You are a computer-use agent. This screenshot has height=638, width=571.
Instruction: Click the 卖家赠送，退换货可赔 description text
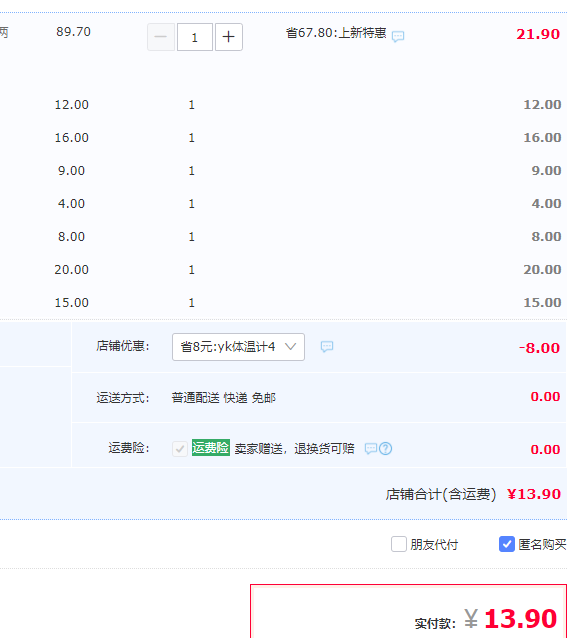pos(294,449)
